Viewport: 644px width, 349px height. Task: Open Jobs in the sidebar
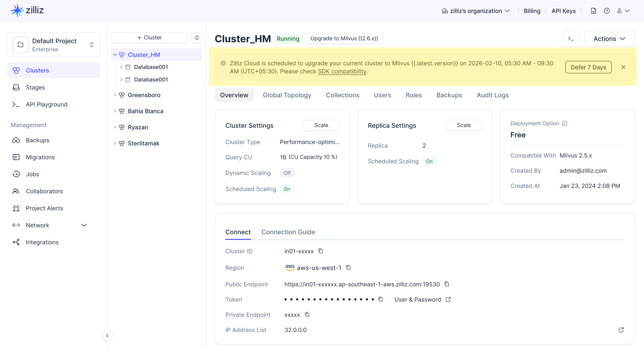[53, 174]
